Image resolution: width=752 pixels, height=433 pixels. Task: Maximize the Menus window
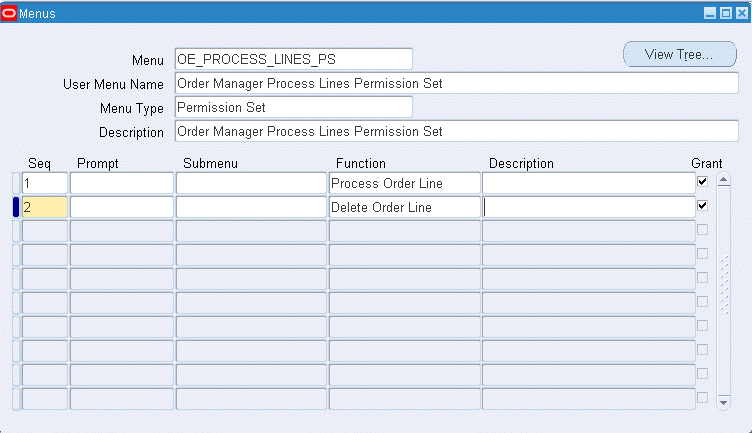726,13
